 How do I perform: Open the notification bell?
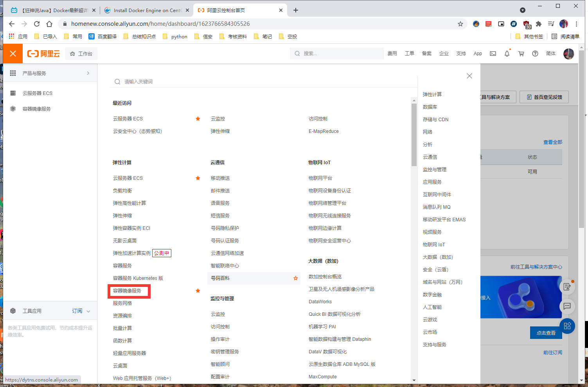click(507, 54)
